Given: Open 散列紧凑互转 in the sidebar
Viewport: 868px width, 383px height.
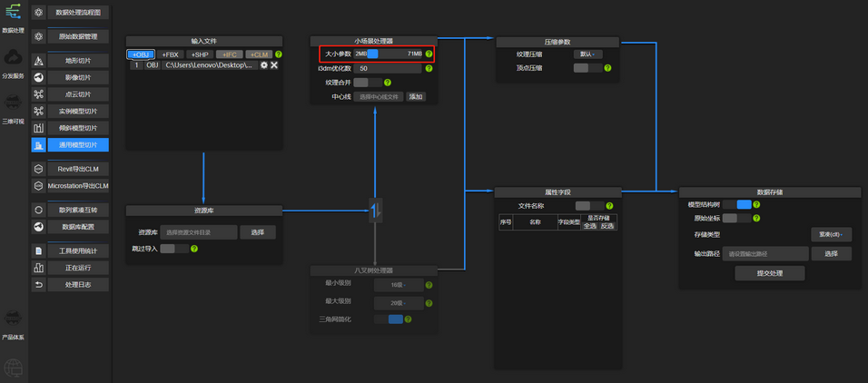Looking at the screenshot, I should pyautogui.click(x=77, y=211).
